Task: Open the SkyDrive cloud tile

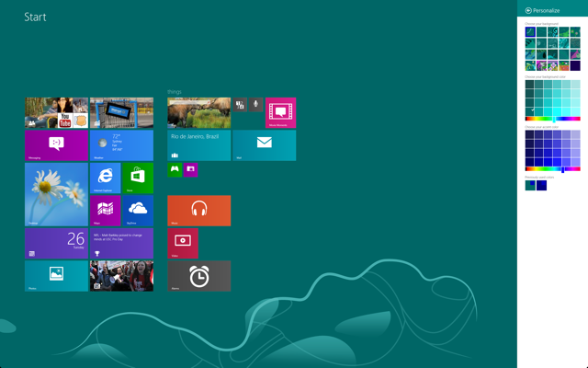Action: (x=138, y=211)
